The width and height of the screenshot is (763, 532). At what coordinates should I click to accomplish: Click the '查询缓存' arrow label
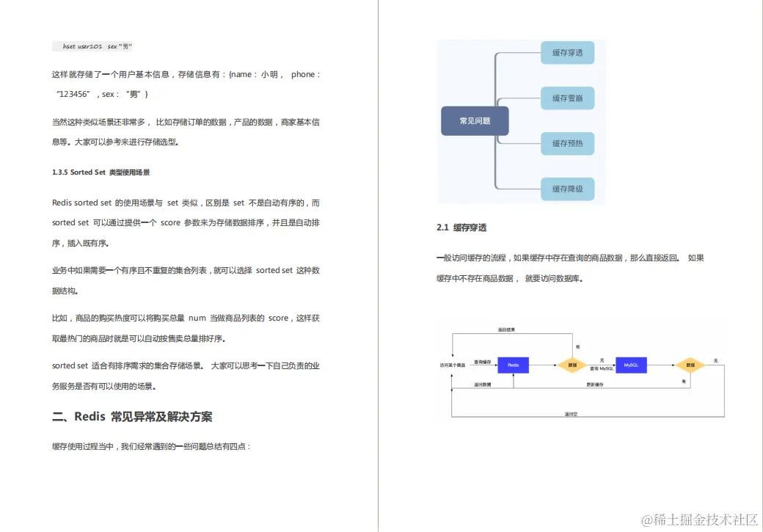click(x=482, y=362)
